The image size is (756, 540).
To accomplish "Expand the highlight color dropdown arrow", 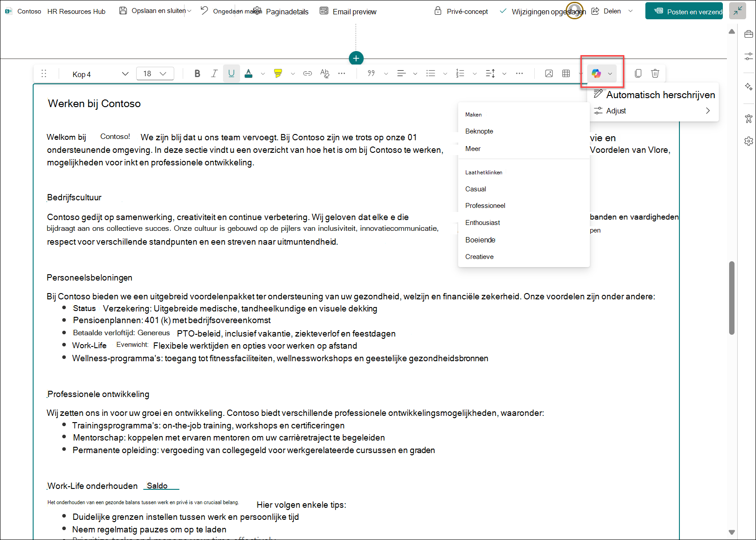I will [293, 73].
